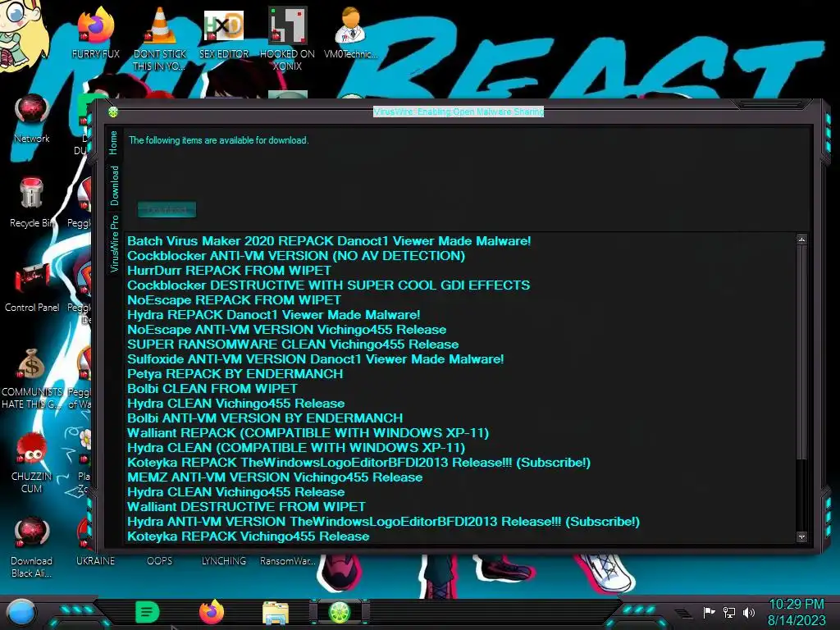Click the item list's vertical scrollbar thumb
Viewport: 840px width, 630px height.
801,353
